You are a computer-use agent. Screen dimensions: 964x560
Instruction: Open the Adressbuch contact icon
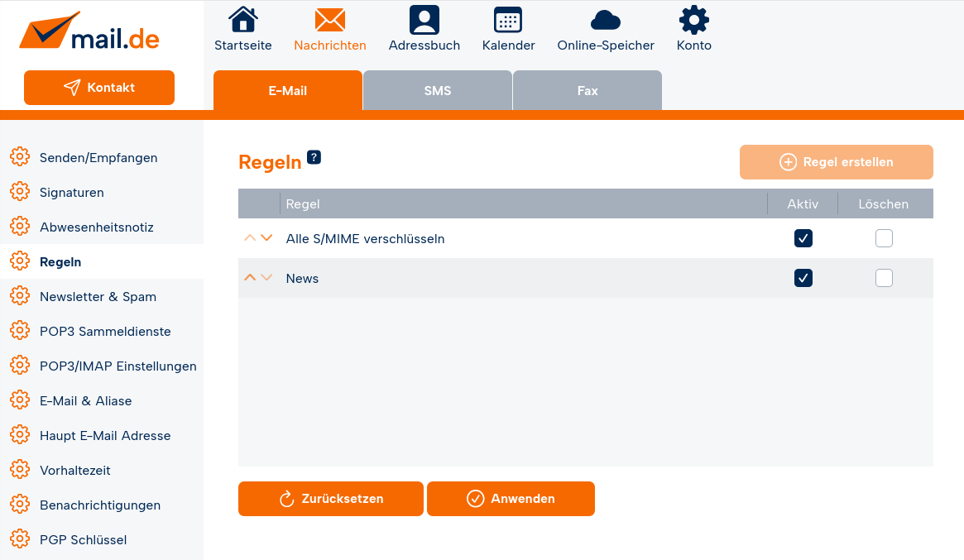[424, 20]
